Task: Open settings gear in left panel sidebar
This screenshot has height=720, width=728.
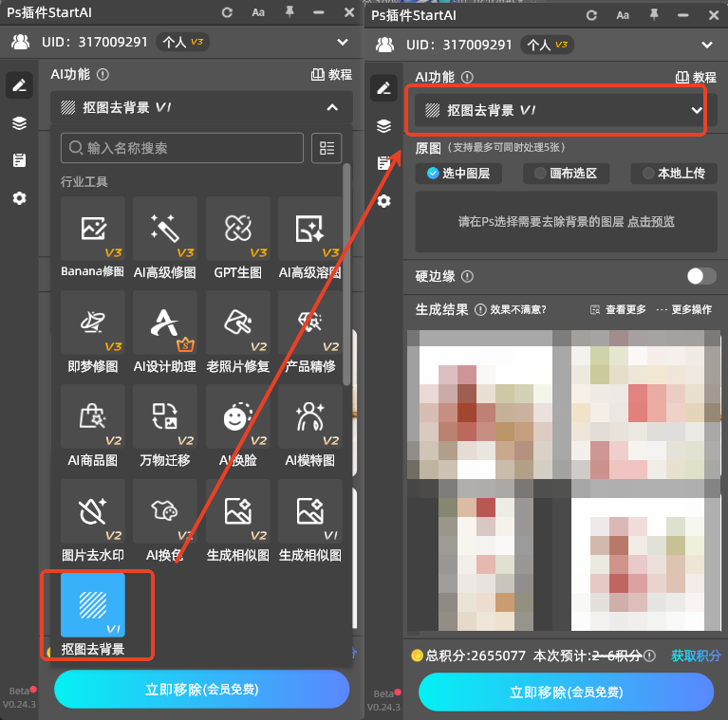Action: click(x=19, y=198)
